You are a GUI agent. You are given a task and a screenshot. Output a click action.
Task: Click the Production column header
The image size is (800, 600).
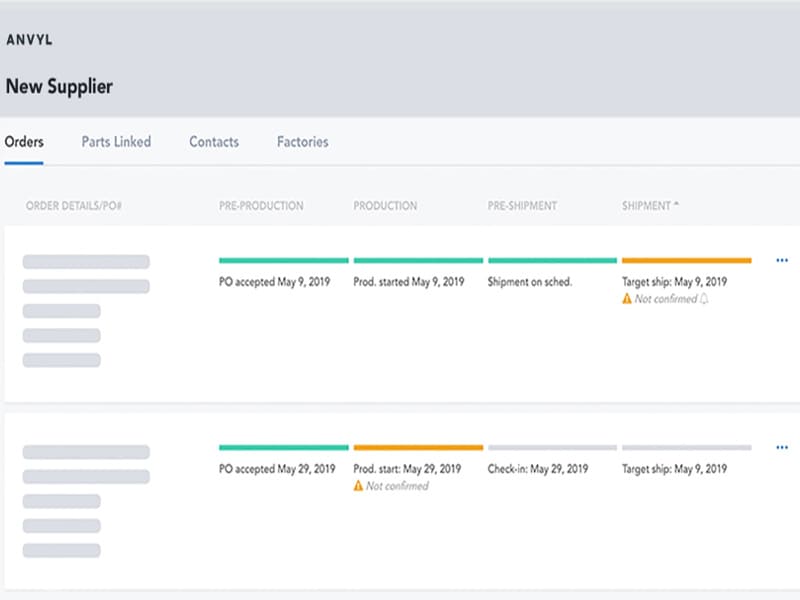click(x=385, y=206)
